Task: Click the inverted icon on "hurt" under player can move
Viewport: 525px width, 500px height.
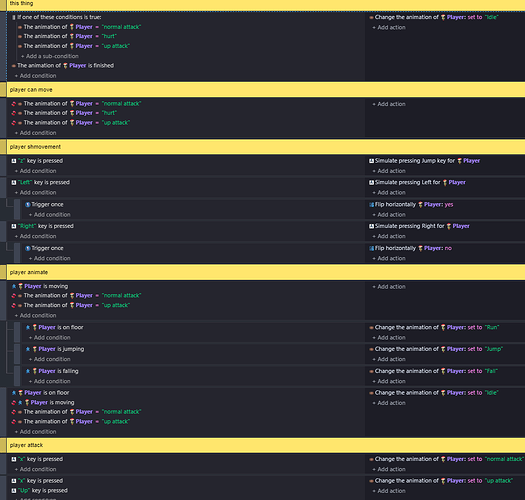Action: 14,113
